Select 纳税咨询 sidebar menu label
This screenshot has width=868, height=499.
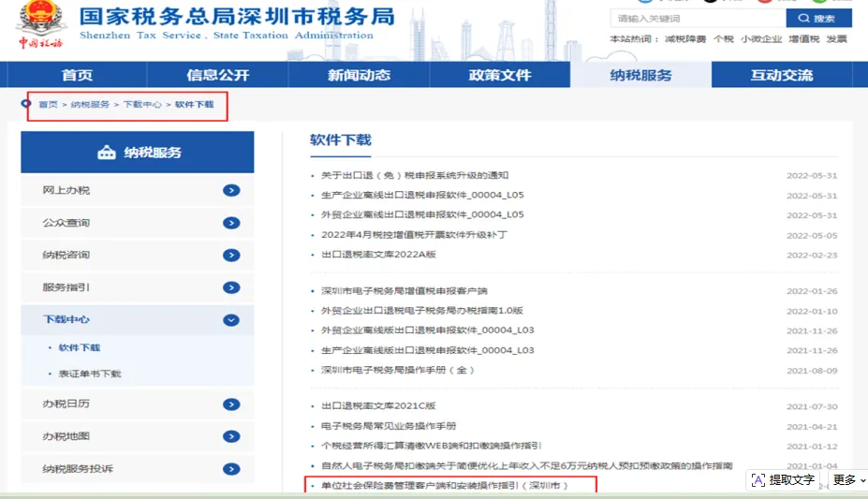click(66, 255)
